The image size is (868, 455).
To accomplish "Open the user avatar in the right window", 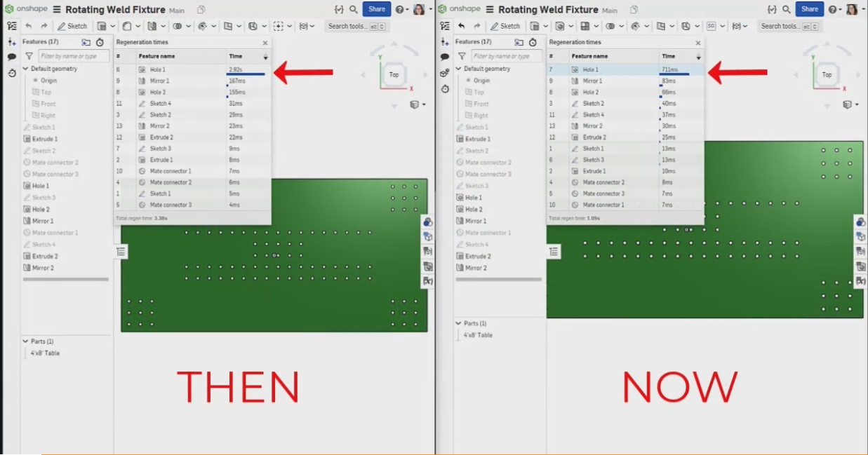I will 853,9.
